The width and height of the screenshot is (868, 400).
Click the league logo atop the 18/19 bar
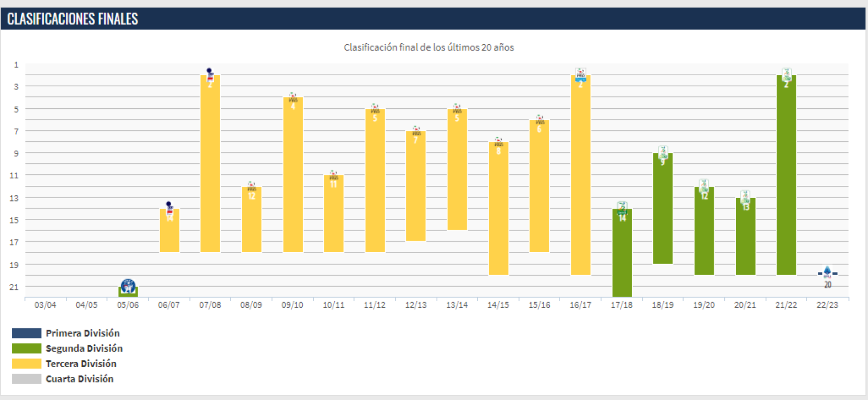(663, 152)
